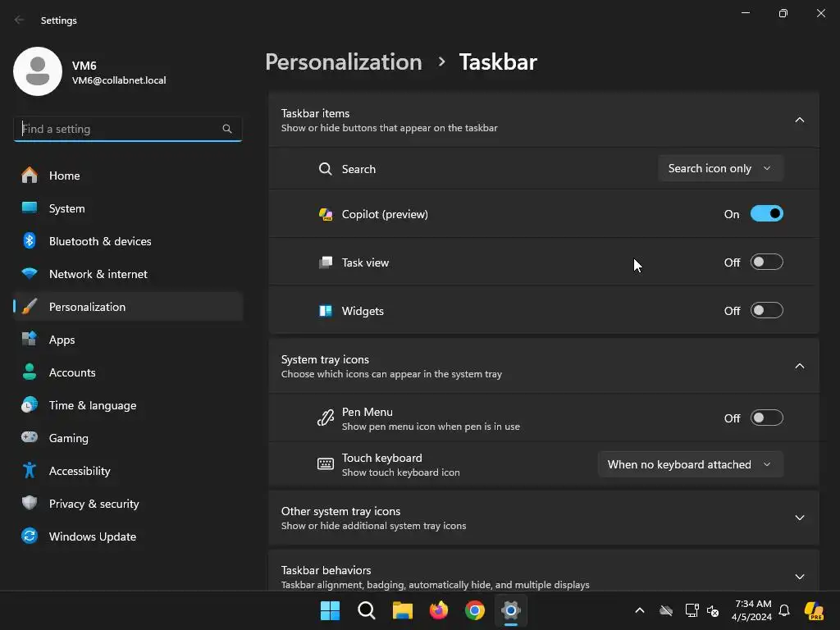Open Copilot icon in system tray corner

click(815, 610)
